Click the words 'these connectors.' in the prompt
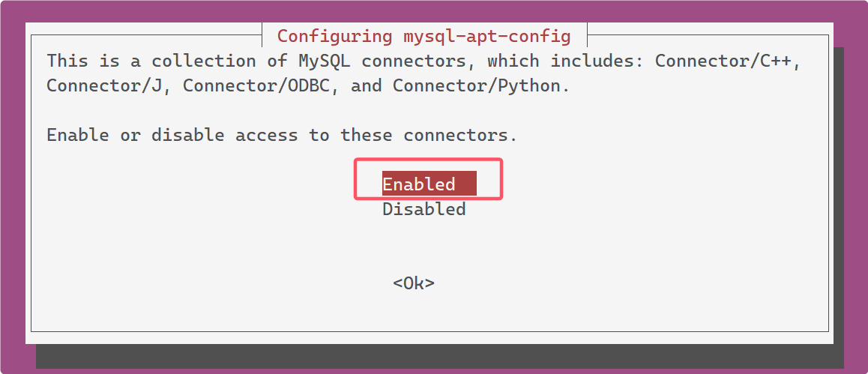 429,135
